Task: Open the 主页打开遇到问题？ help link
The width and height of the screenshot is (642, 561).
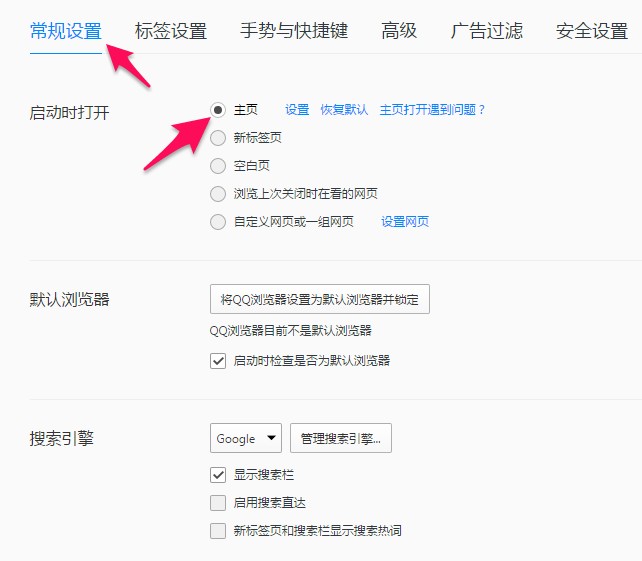Action: [432, 110]
